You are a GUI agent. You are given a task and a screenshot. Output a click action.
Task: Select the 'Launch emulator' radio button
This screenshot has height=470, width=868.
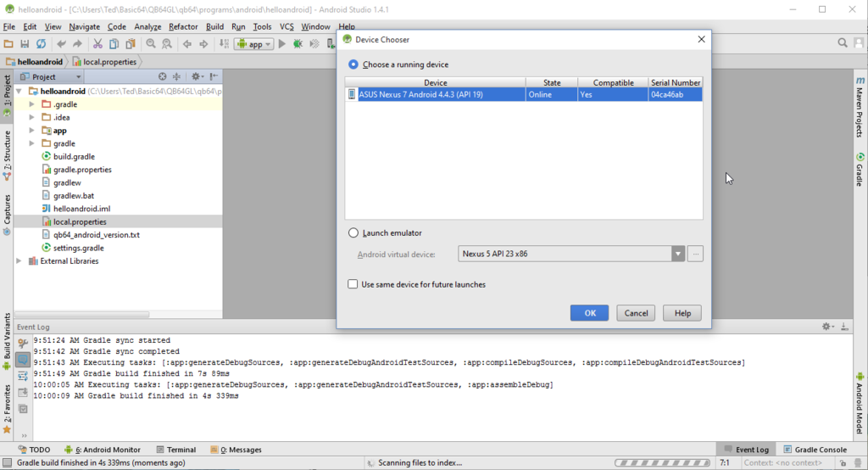point(353,233)
